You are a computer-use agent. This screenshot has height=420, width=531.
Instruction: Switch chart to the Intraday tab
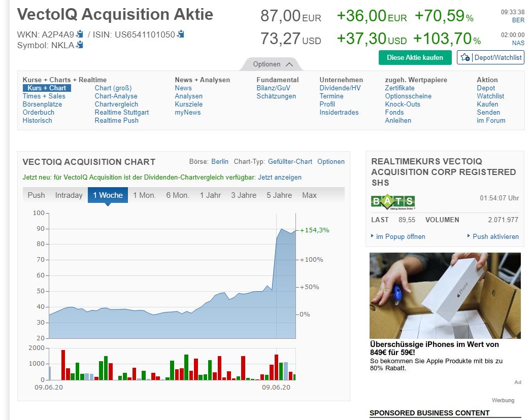click(x=69, y=195)
